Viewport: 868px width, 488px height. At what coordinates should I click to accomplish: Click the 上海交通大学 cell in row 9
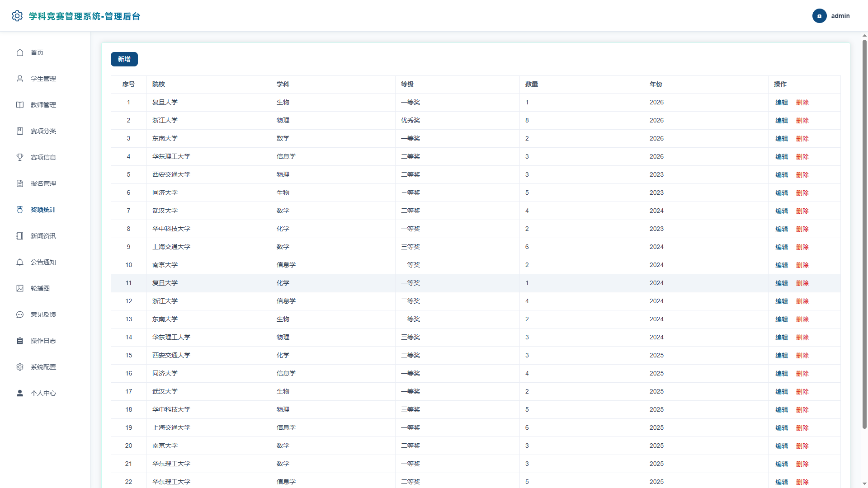(209, 247)
